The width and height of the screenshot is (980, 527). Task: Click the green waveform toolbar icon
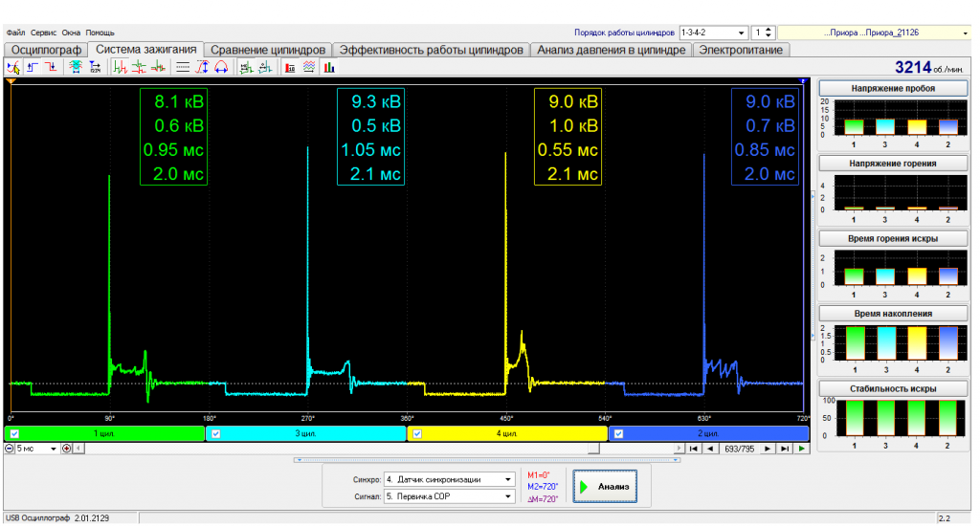(x=246, y=67)
